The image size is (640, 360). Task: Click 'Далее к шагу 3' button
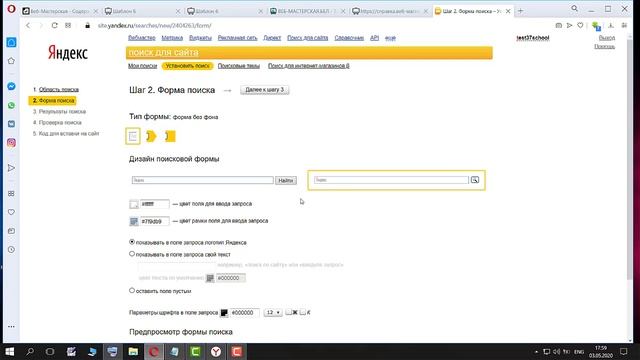point(264,90)
